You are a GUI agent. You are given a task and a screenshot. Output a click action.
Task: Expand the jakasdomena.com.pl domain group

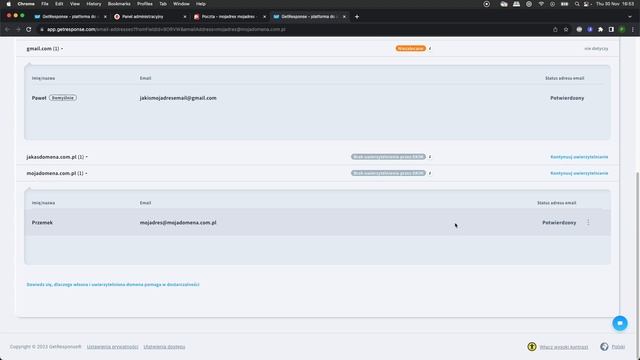57,157
